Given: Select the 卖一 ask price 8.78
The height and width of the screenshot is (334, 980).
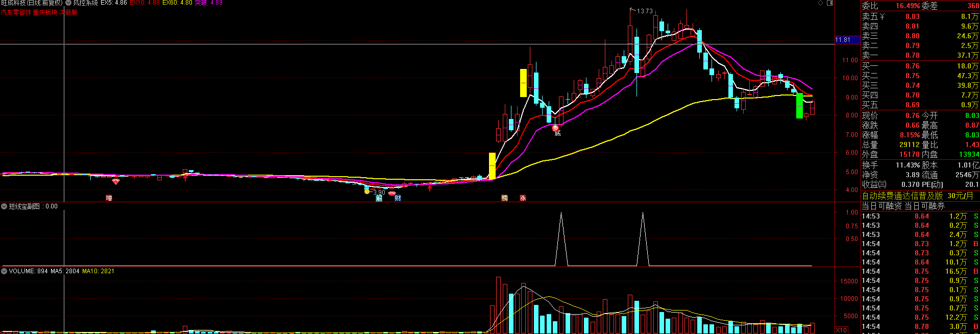Looking at the screenshot, I should tap(913, 56).
